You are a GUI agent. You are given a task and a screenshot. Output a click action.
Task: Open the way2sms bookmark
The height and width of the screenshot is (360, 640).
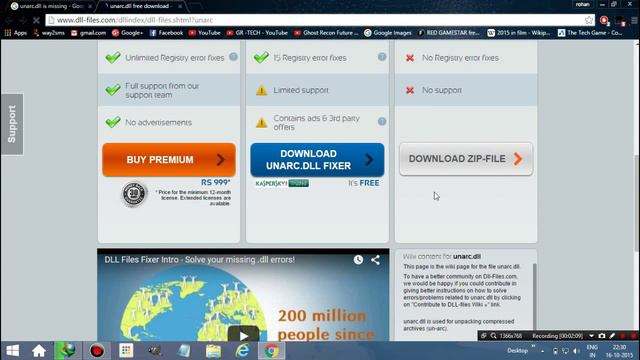pyautogui.click(x=49, y=33)
